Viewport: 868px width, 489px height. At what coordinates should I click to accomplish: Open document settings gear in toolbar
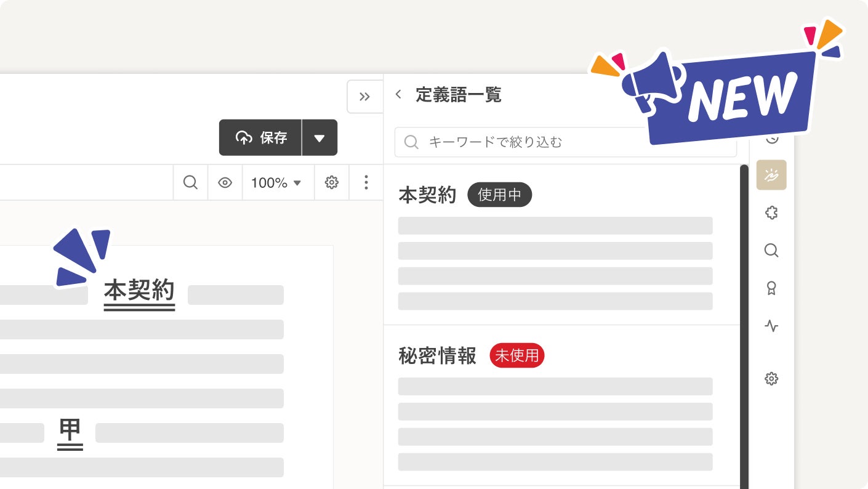[331, 182]
